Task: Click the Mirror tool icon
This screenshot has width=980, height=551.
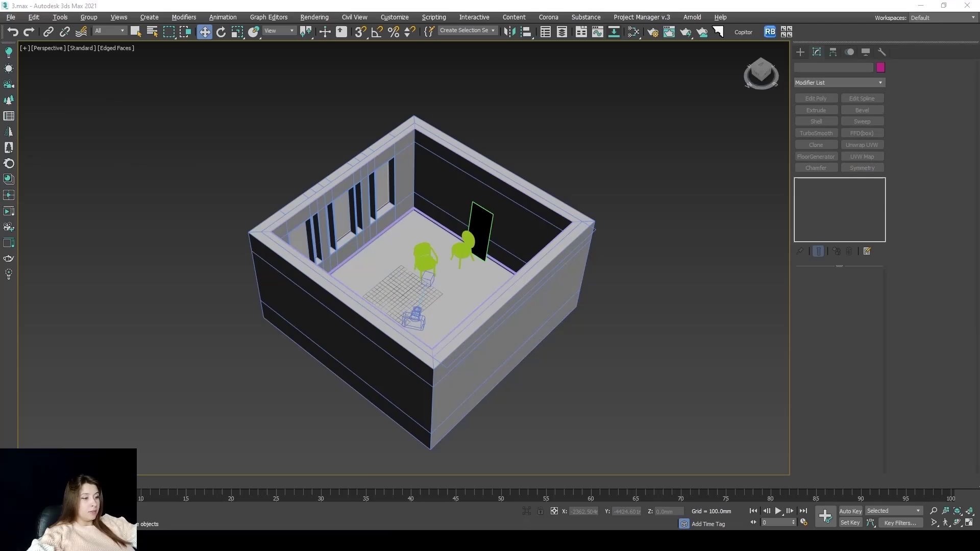Action: (509, 32)
